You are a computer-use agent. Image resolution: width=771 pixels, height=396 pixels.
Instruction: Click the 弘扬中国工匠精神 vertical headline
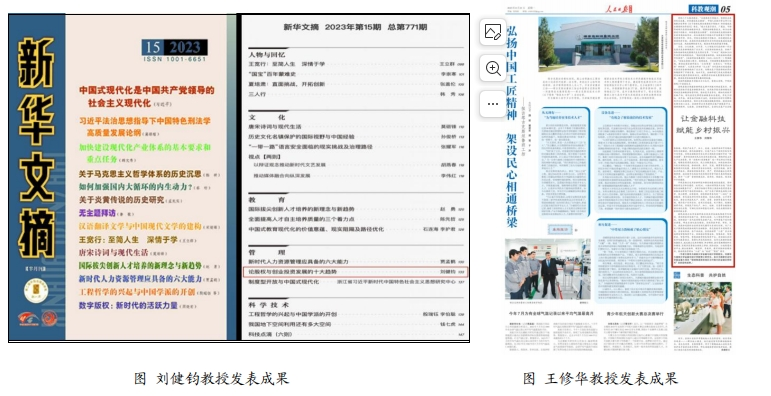pos(512,72)
